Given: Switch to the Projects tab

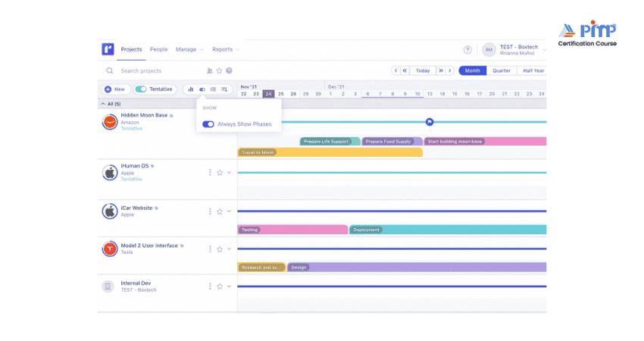Looking at the screenshot, I should (x=131, y=49).
